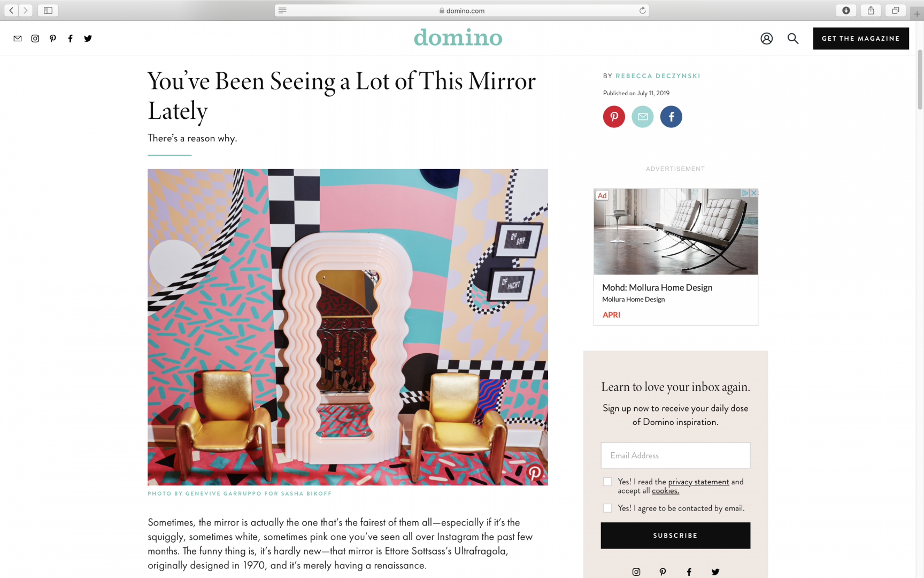The width and height of the screenshot is (924, 578).
Task: Open the privacy statement link
Action: [698, 482]
